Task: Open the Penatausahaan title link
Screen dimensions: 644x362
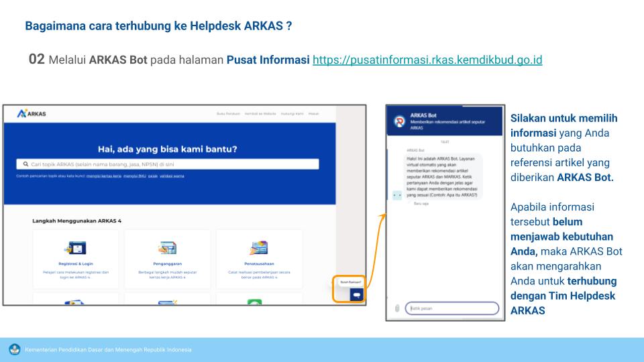Action: coord(259,264)
